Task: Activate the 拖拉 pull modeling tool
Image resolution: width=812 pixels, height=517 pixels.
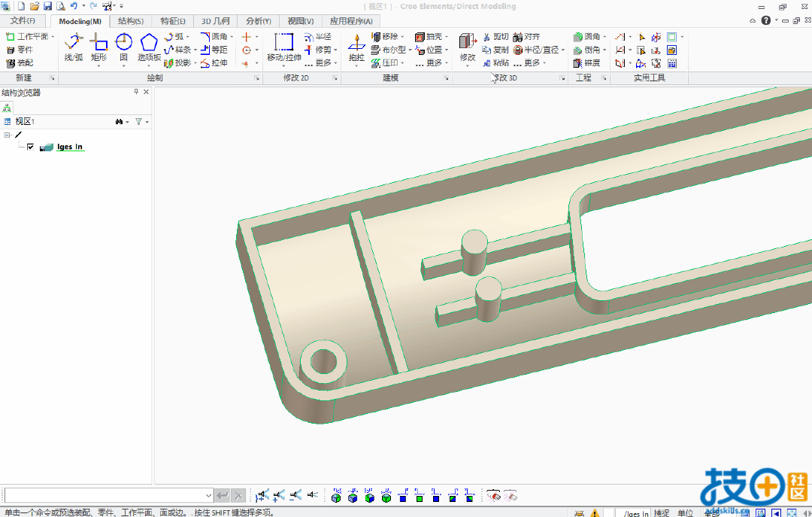Action: 356,47
